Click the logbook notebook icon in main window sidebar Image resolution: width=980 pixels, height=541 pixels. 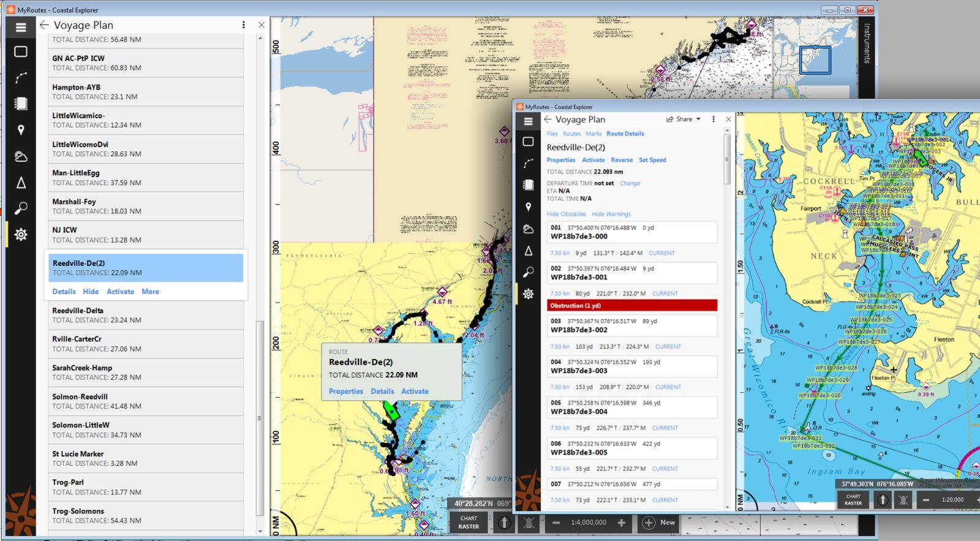coord(21,104)
